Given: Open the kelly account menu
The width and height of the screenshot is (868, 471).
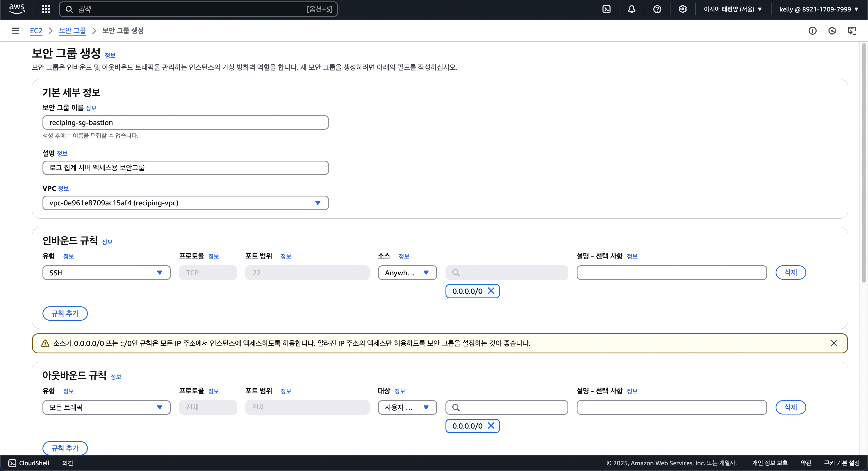Looking at the screenshot, I should (819, 9).
